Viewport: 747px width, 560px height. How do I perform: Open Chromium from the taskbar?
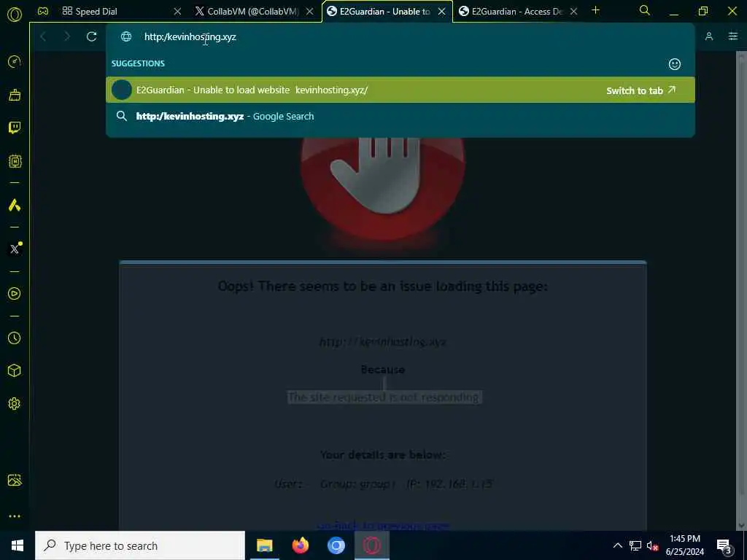click(336, 545)
